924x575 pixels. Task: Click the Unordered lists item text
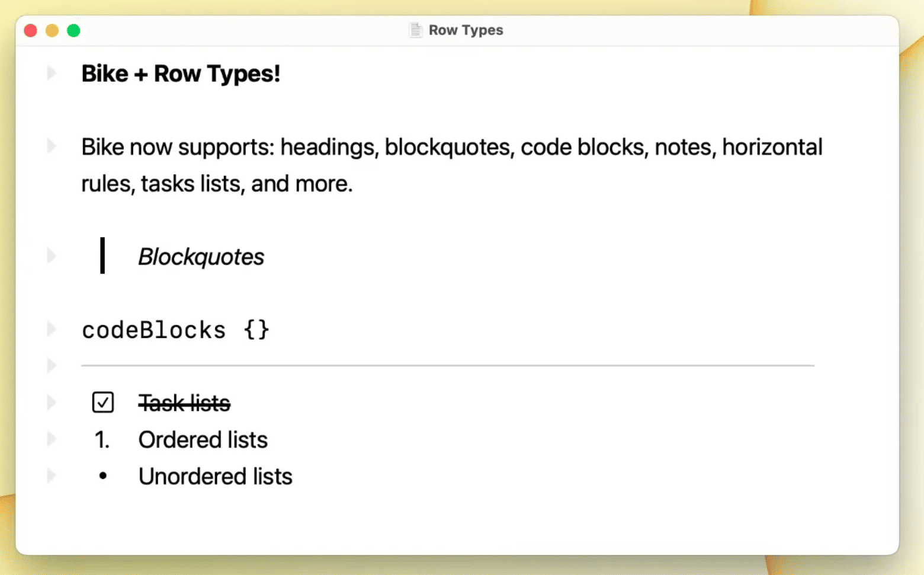pyautogui.click(x=216, y=477)
